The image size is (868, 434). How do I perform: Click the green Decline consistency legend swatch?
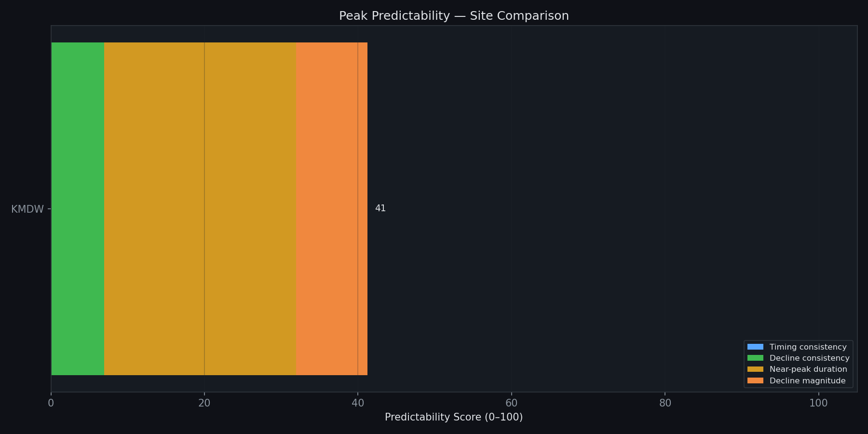point(755,358)
